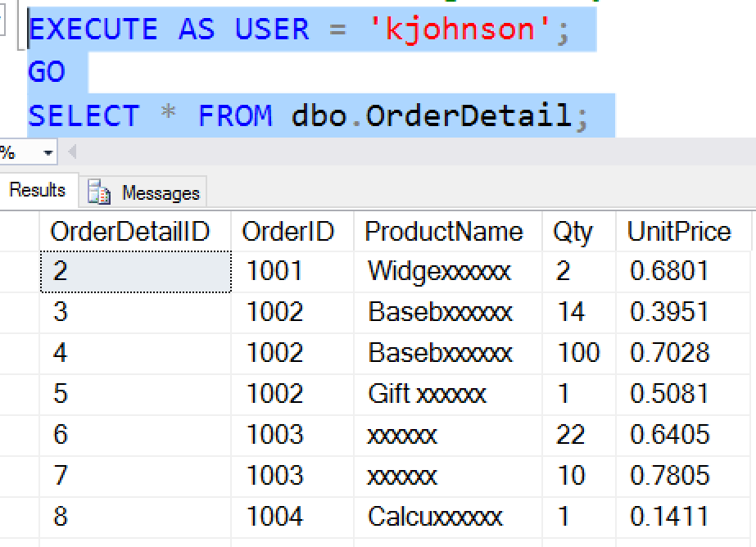Click dbo.OrderDetail in the SELECT statement
This screenshot has width=756, height=547.
(432, 115)
